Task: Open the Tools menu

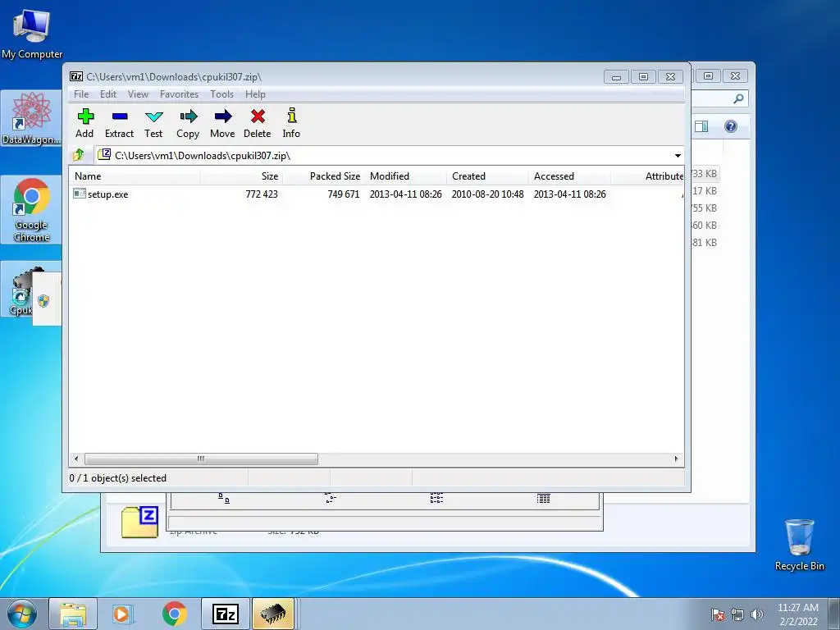Action: point(221,94)
